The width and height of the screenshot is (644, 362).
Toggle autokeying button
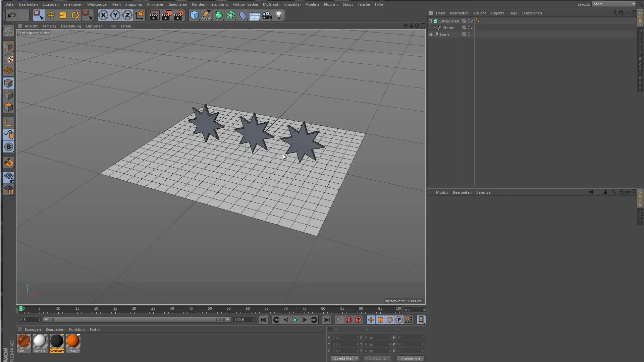pos(349,320)
